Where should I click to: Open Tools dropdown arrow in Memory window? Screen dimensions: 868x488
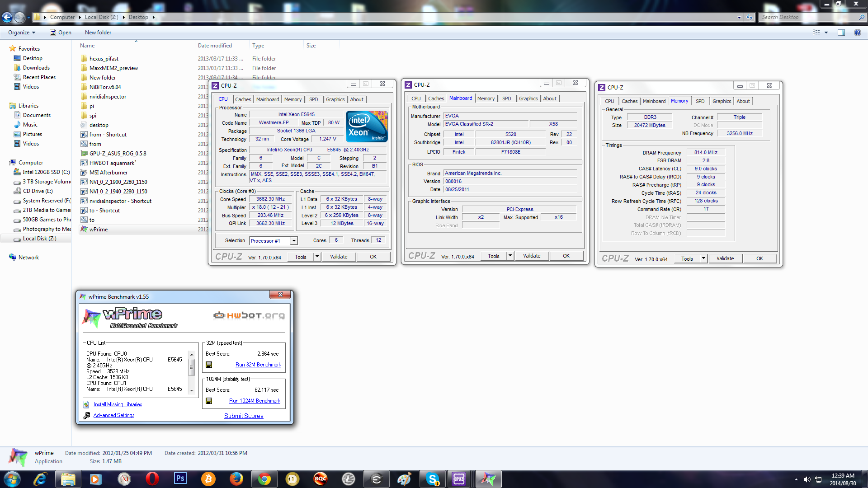point(704,258)
